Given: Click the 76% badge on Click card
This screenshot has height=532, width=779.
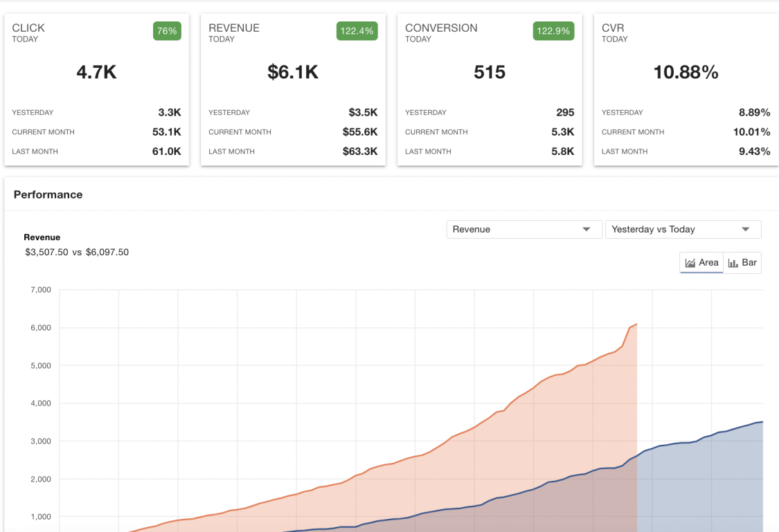Looking at the screenshot, I should 167,30.
